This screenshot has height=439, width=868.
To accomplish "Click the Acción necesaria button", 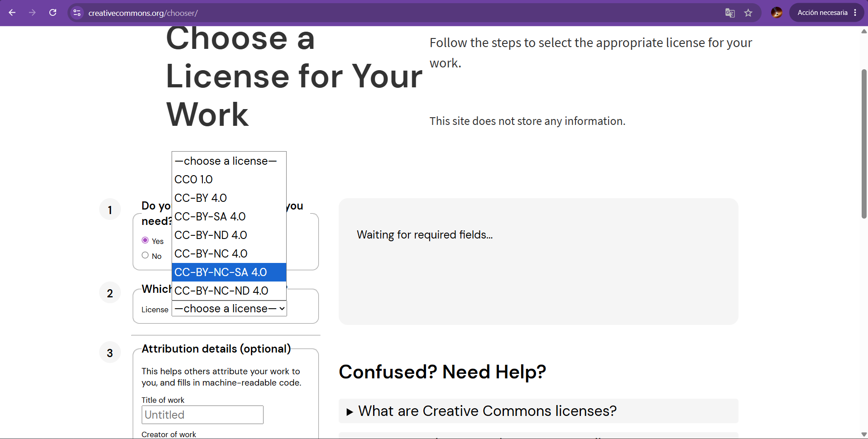I will click(822, 13).
